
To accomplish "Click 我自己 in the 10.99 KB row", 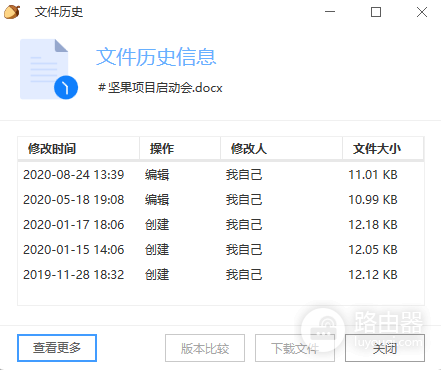I will (244, 200).
